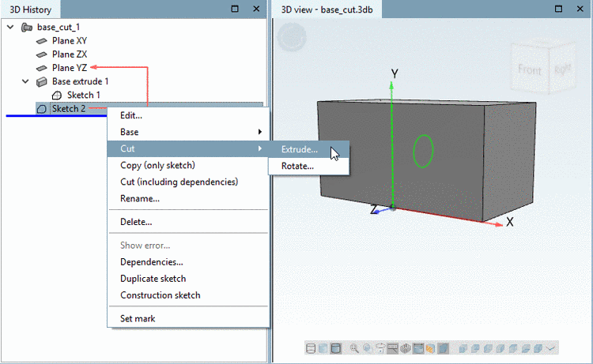This screenshot has height=364, width=593.
Task: Click the axis checkmark icon ending the toolbar
Action: pyautogui.click(x=550, y=348)
